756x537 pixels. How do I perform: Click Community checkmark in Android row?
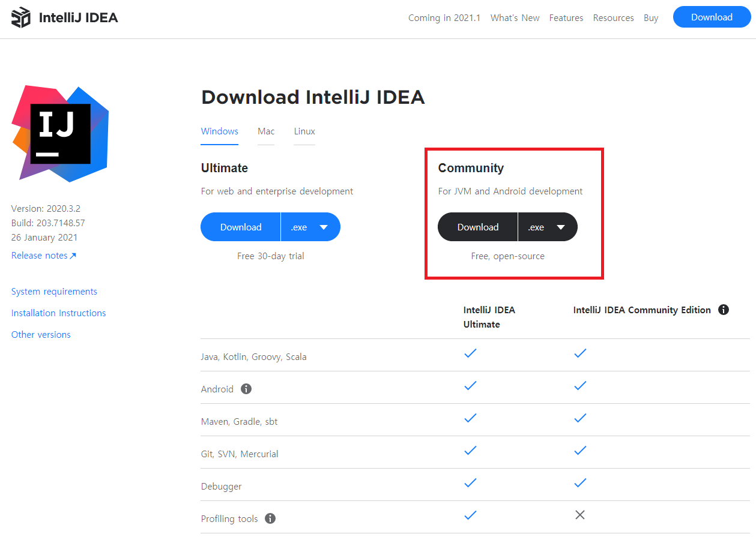point(580,386)
